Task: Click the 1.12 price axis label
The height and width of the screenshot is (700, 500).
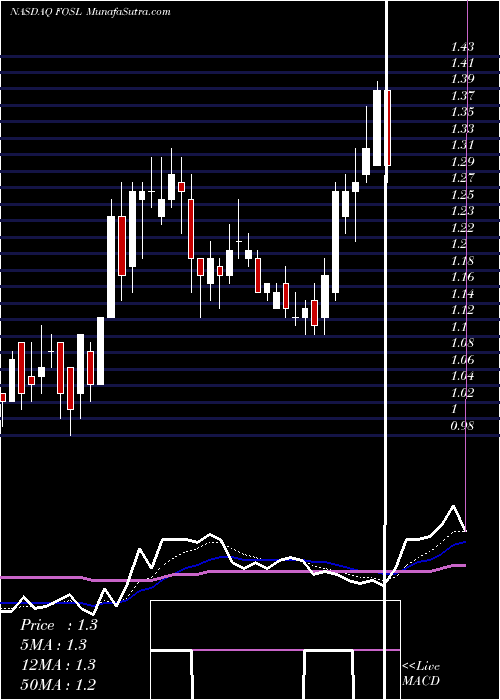Action: click(x=462, y=310)
